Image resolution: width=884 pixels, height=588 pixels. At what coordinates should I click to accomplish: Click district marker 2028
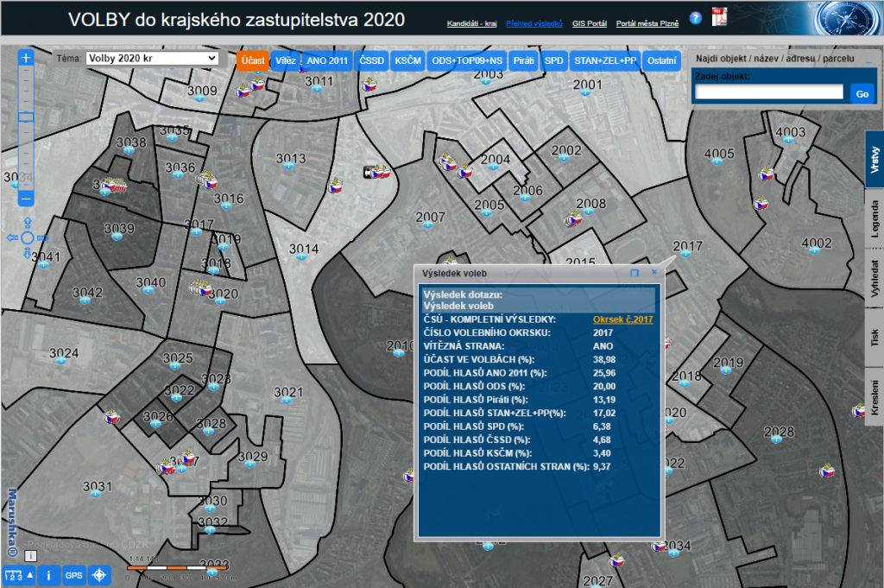[x=776, y=439]
